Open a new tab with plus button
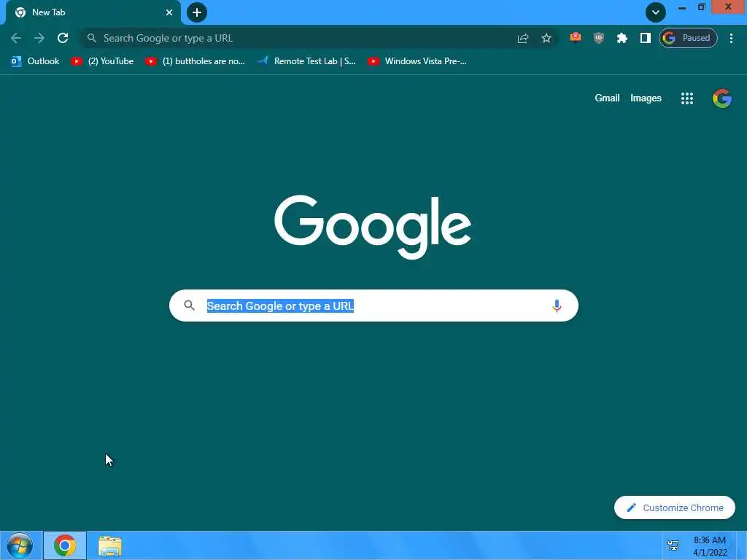This screenshot has height=560, width=747. [x=197, y=12]
